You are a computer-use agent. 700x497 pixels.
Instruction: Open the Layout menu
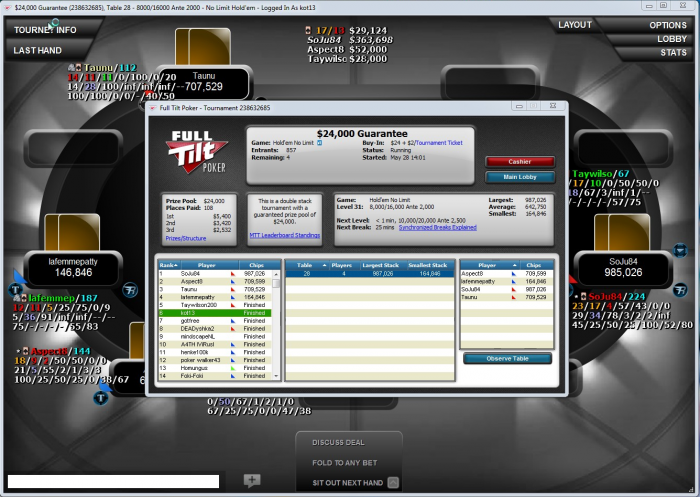(575, 25)
